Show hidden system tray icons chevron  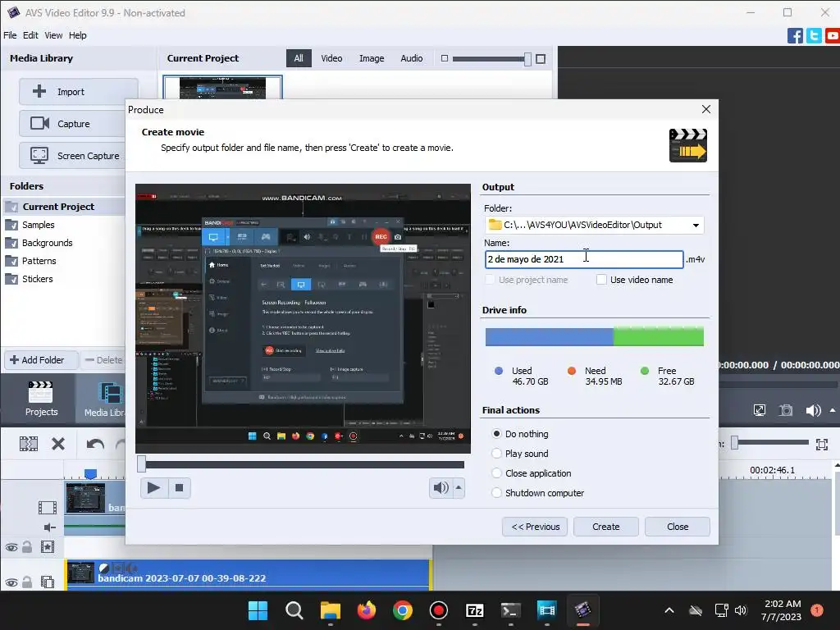(x=669, y=610)
